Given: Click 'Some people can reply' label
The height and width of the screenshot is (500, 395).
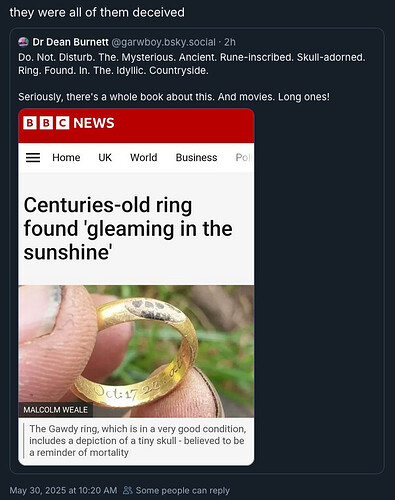Looking at the screenshot, I should click(183, 490).
